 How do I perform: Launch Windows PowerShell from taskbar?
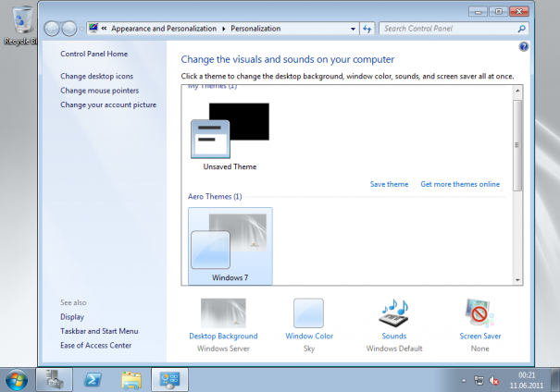[x=93, y=379]
